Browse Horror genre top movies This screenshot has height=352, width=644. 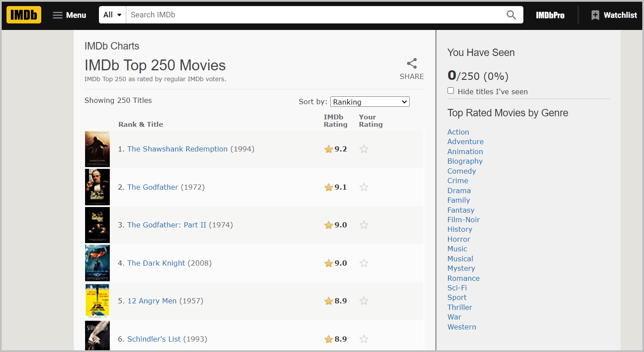pos(459,239)
